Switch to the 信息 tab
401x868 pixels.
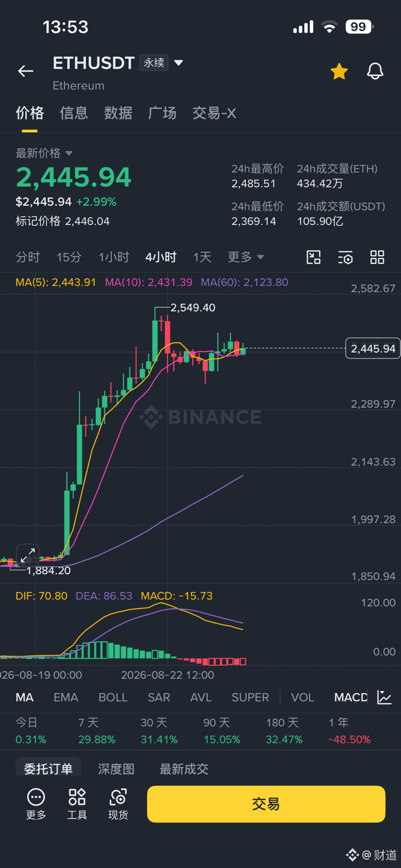(x=74, y=113)
